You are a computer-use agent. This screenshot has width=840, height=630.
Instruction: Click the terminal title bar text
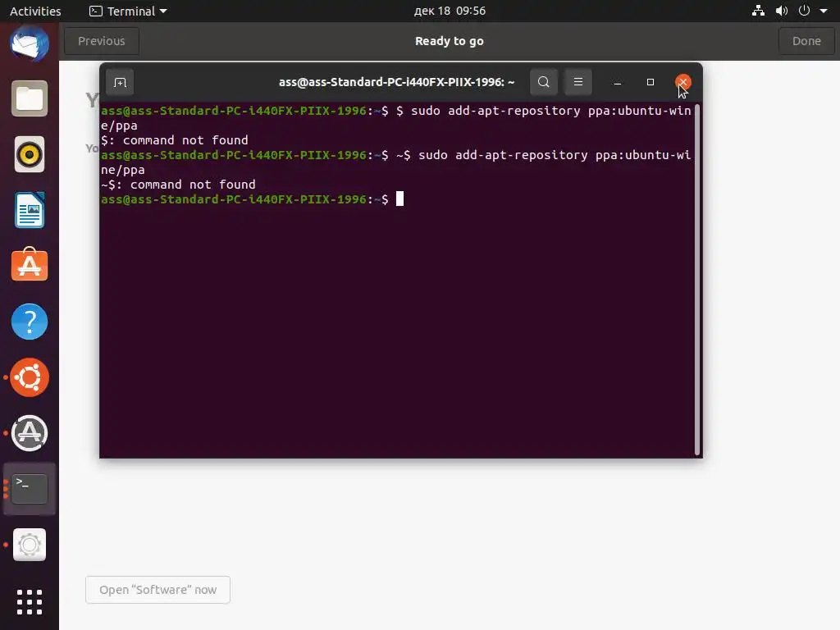click(x=396, y=82)
